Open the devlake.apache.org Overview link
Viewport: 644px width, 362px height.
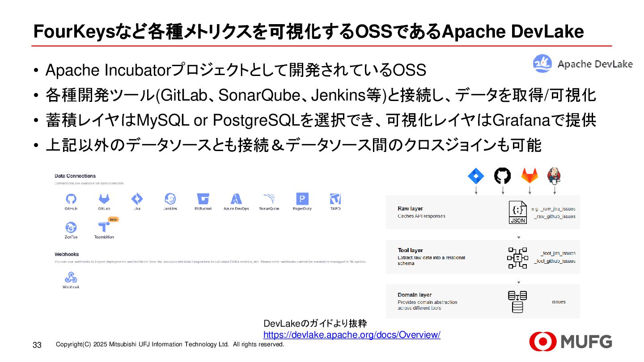pyautogui.click(x=352, y=335)
